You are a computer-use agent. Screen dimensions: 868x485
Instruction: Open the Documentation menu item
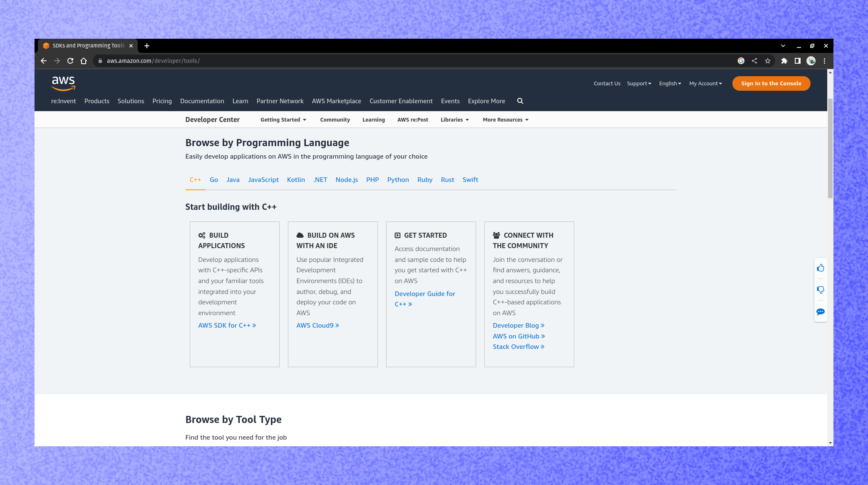202,101
